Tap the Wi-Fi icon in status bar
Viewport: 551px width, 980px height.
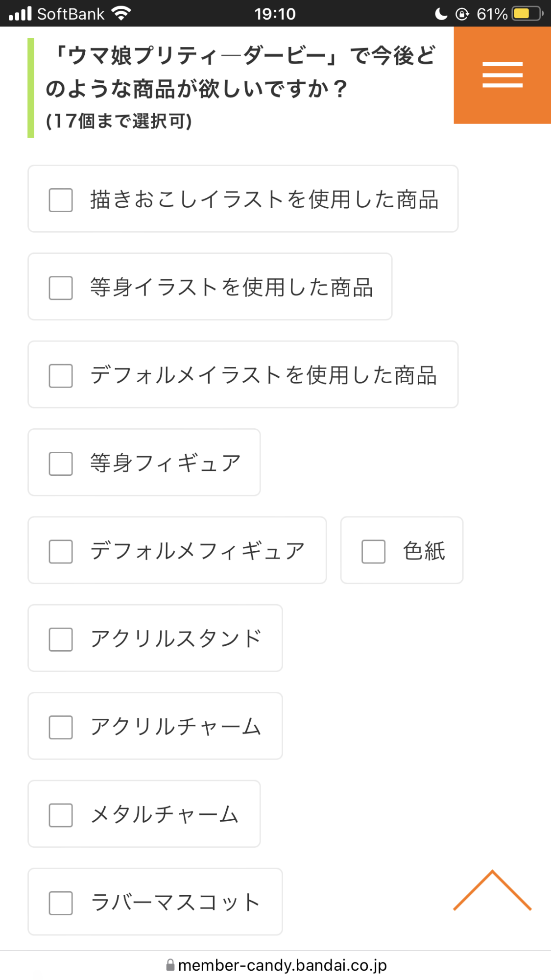coord(121,13)
